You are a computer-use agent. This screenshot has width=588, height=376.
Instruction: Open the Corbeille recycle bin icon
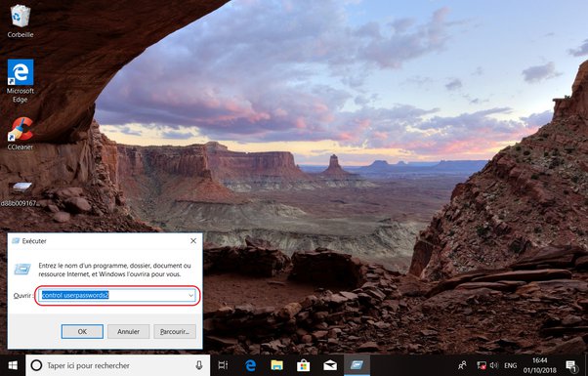(21, 21)
